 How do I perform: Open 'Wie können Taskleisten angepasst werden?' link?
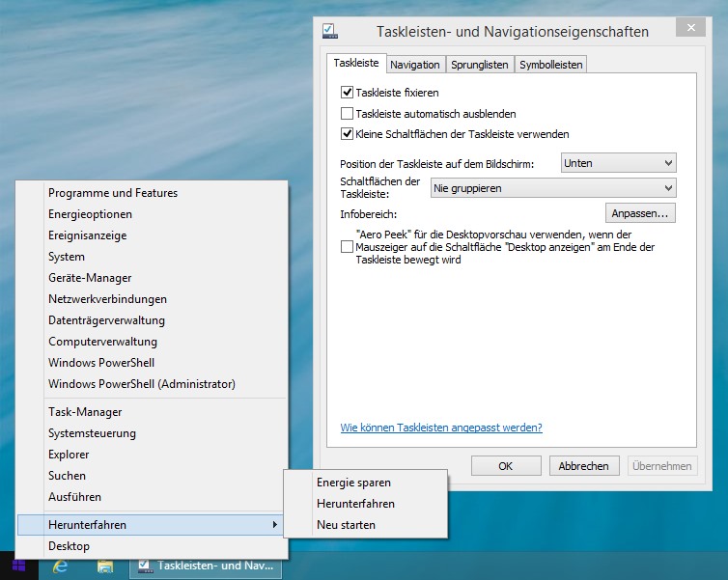pos(441,428)
